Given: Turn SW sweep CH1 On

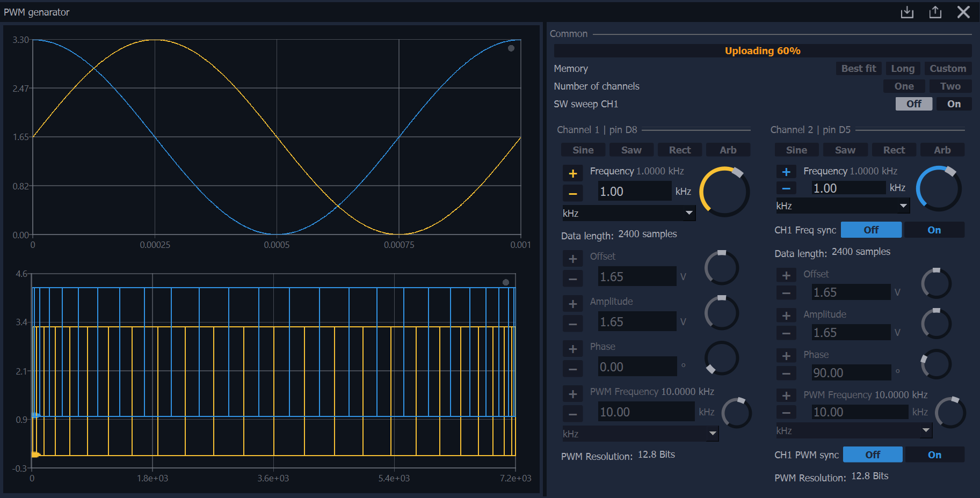Looking at the screenshot, I should tap(954, 104).
